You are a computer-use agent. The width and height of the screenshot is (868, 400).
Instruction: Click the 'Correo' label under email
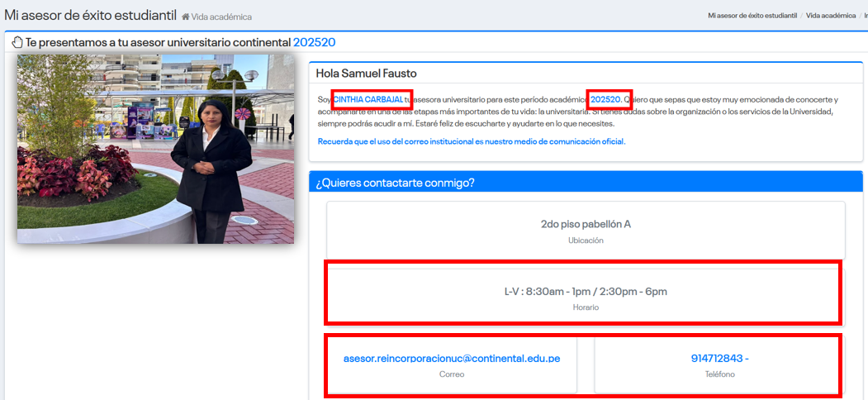click(452, 374)
